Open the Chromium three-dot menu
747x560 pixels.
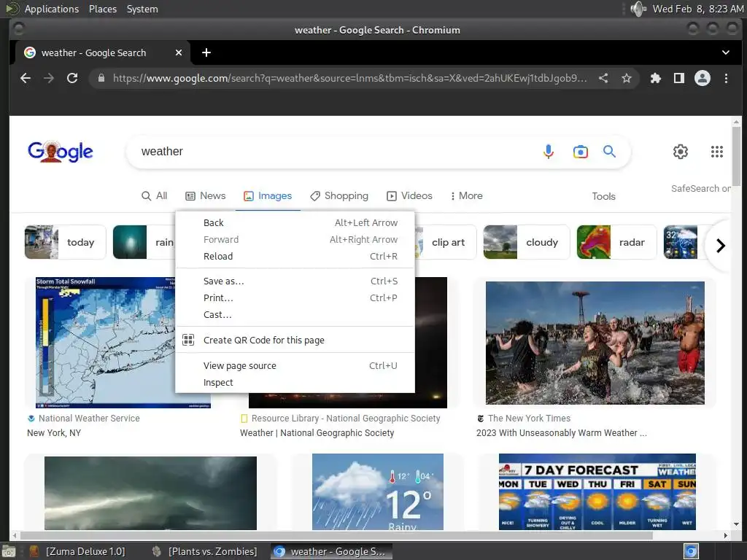click(x=726, y=78)
